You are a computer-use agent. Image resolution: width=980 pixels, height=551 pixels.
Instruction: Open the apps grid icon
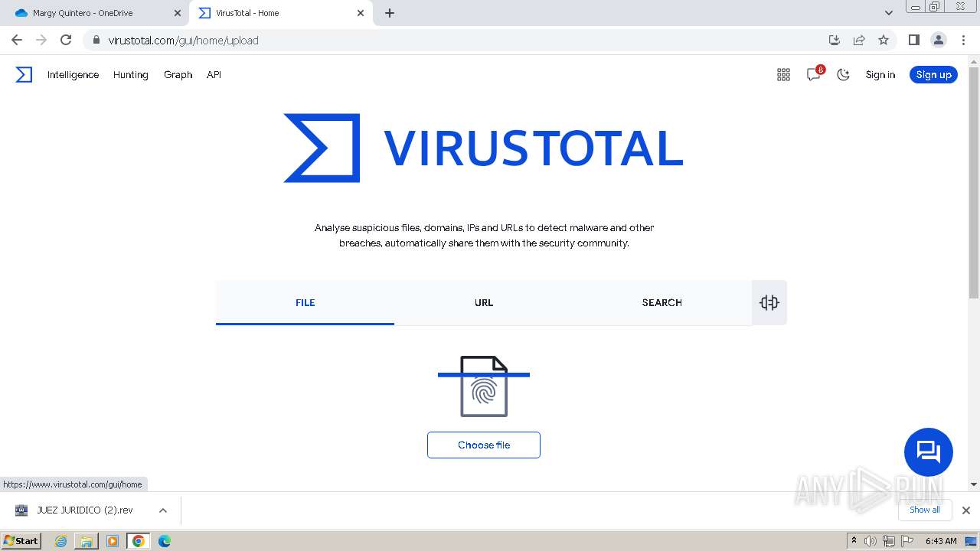[783, 74]
